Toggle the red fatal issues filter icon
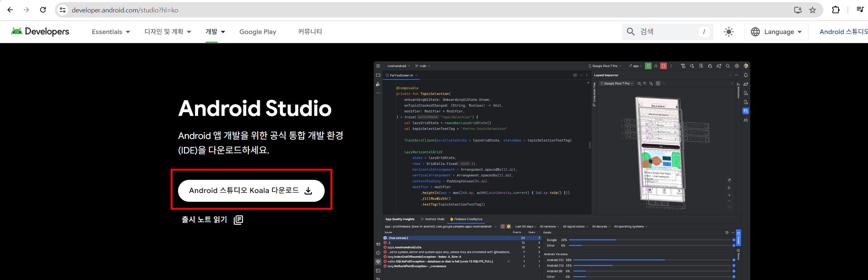The image size is (868, 280). 503,227
